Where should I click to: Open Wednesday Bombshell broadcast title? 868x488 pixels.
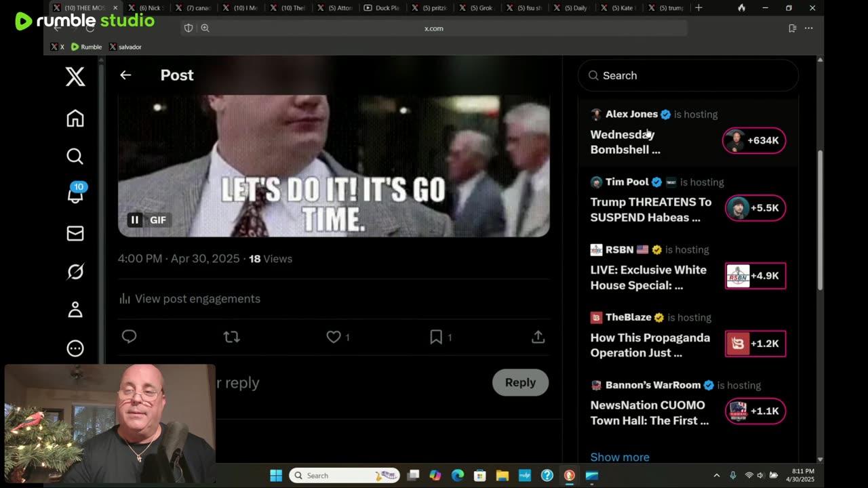(x=625, y=142)
